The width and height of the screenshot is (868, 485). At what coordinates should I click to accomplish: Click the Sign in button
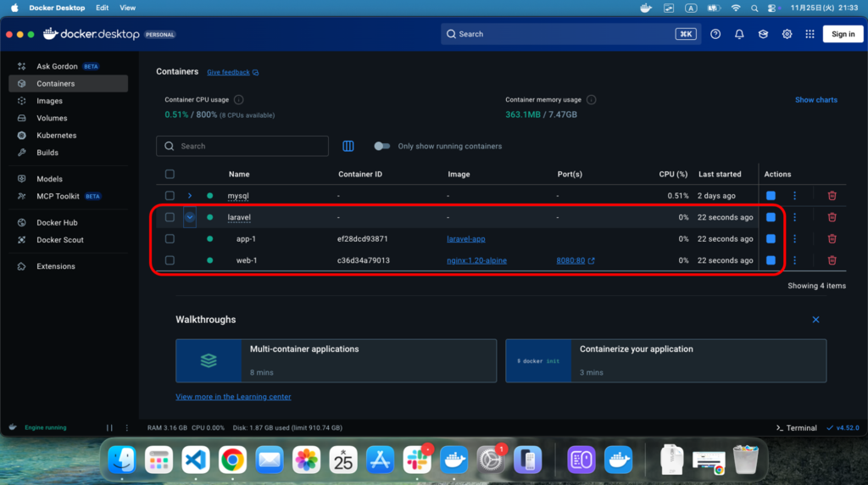(843, 34)
